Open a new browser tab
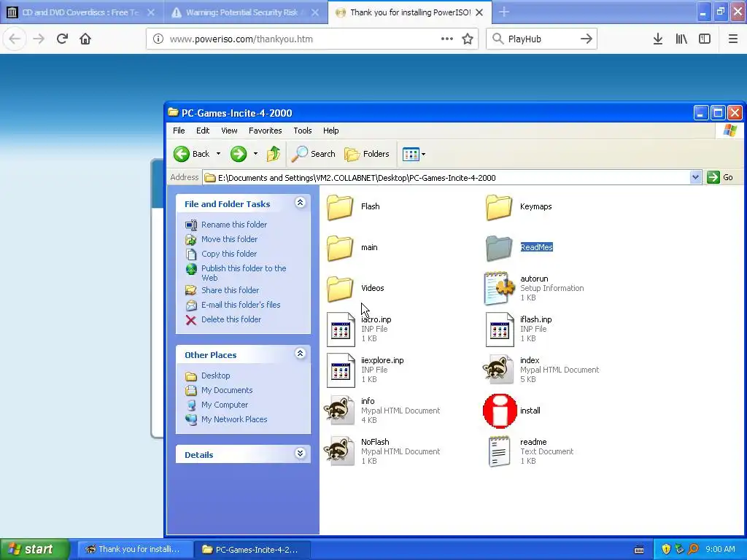The width and height of the screenshot is (747, 560). point(504,12)
